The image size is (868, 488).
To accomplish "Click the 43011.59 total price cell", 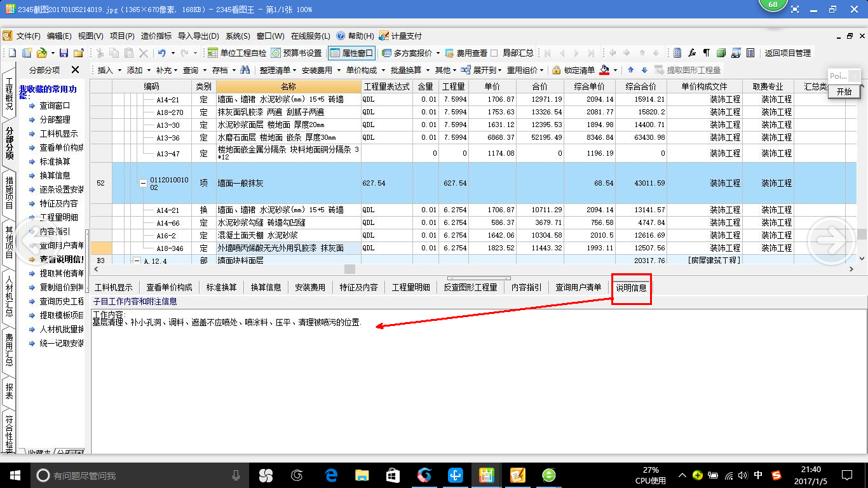I will point(641,183).
